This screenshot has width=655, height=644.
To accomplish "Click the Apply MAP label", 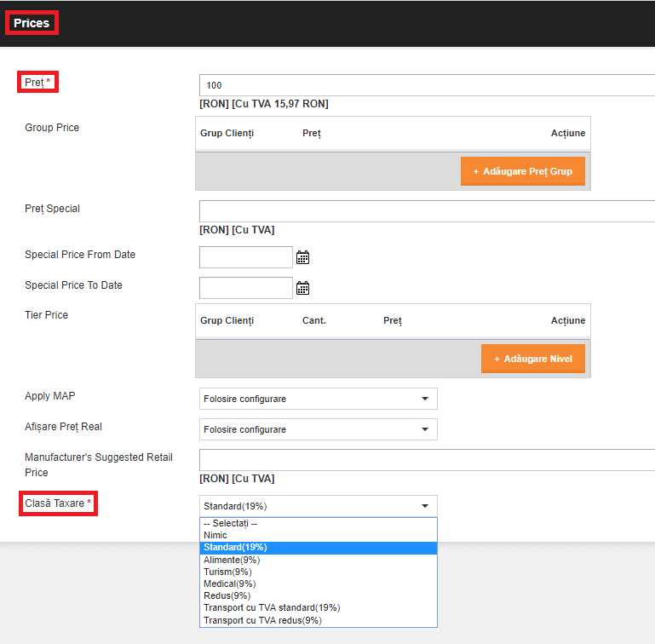I will coord(50,396).
